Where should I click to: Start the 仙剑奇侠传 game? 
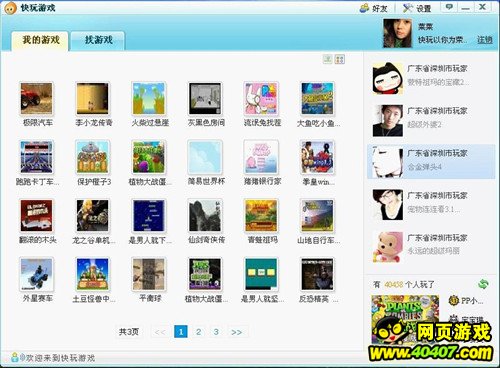point(205,216)
